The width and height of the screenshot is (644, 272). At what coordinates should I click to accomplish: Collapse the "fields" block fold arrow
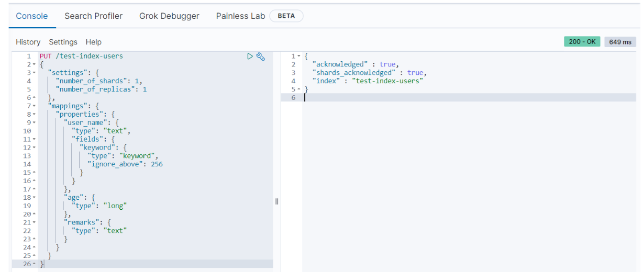[x=34, y=140]
